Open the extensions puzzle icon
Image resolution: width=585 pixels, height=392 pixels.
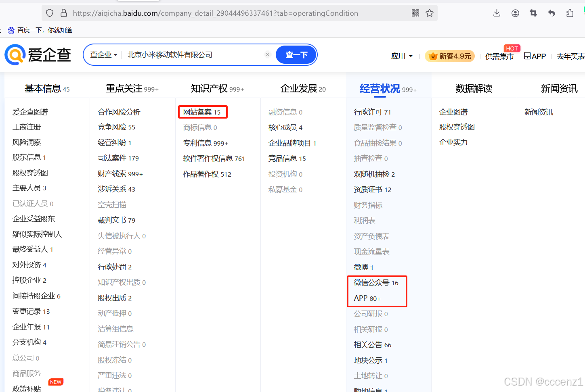570,13
